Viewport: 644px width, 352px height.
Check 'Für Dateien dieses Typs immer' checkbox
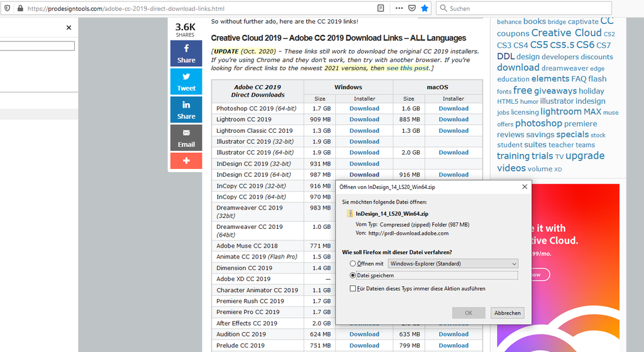pyautogui.click(x=353, y=288)
